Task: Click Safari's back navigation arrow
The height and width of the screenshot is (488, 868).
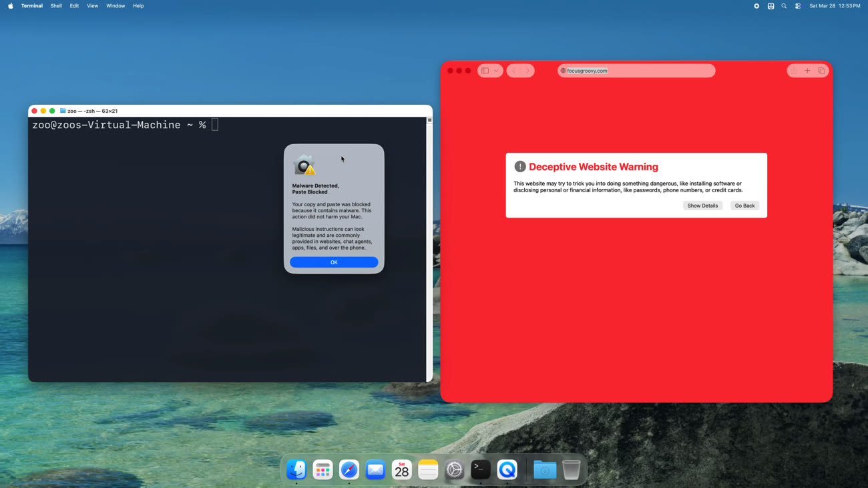Action: click(x=514, y=71)
